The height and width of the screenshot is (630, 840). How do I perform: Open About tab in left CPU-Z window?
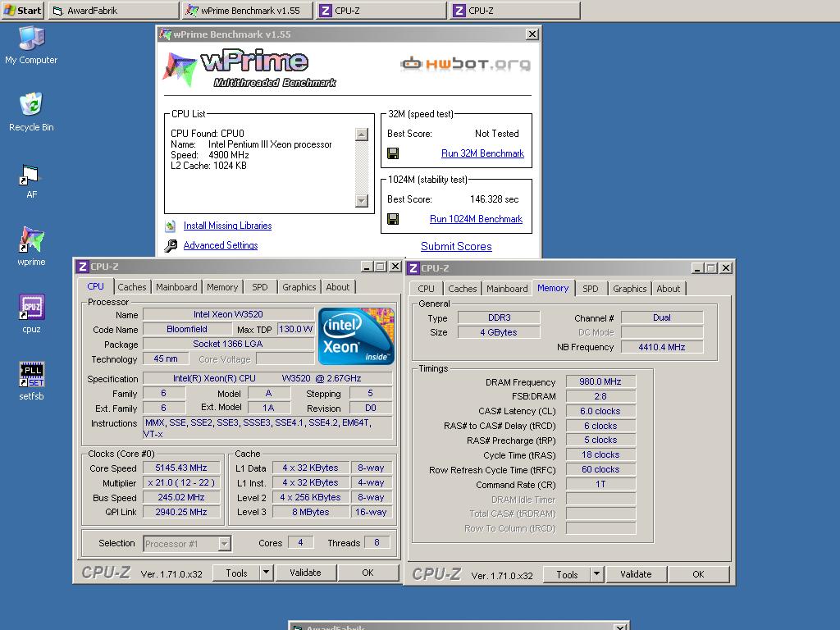337,287
